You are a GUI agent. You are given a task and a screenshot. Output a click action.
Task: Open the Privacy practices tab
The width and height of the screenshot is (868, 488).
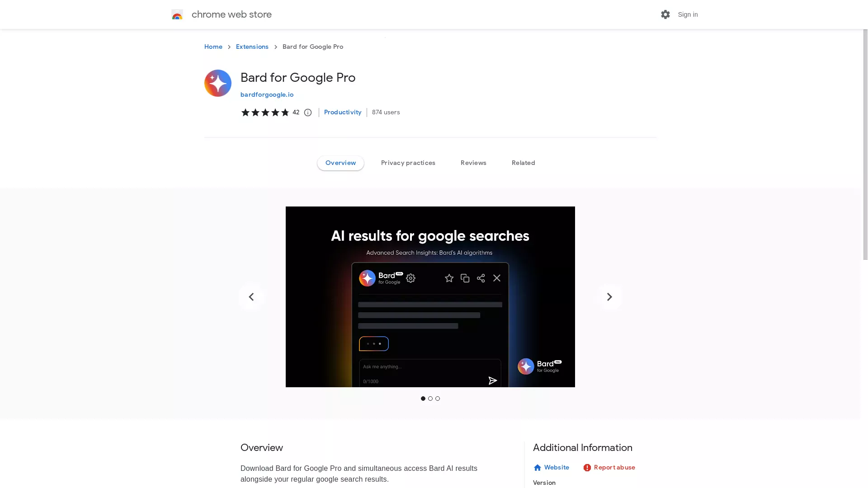tap(408, 162)
